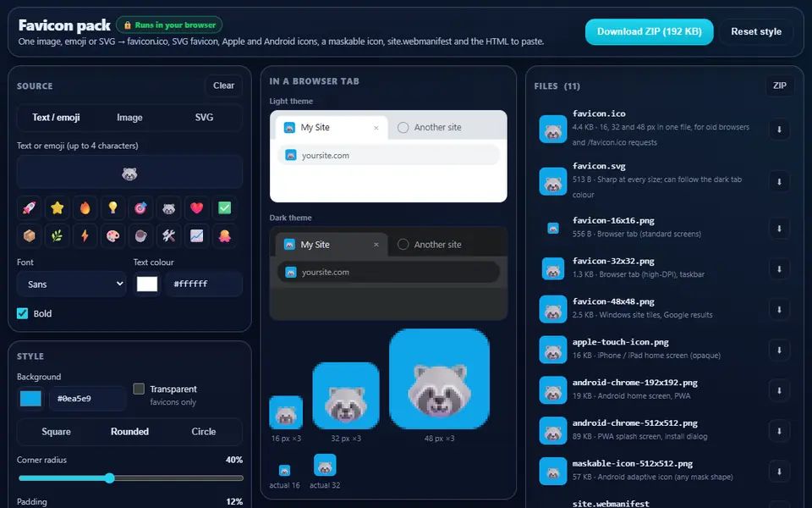Download favicon-32x32.png with its arrow icon
812x508 pixels.
click(x=779, y=268)
